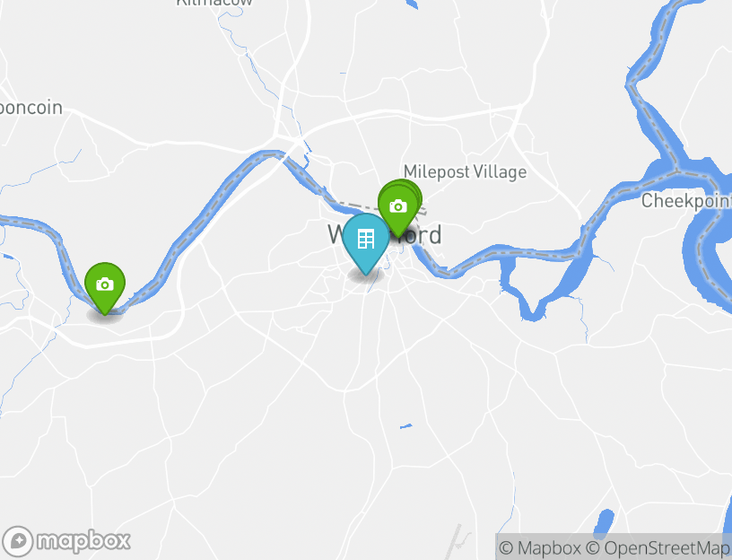Click the blue building marker pin

[x=366, y=241]
